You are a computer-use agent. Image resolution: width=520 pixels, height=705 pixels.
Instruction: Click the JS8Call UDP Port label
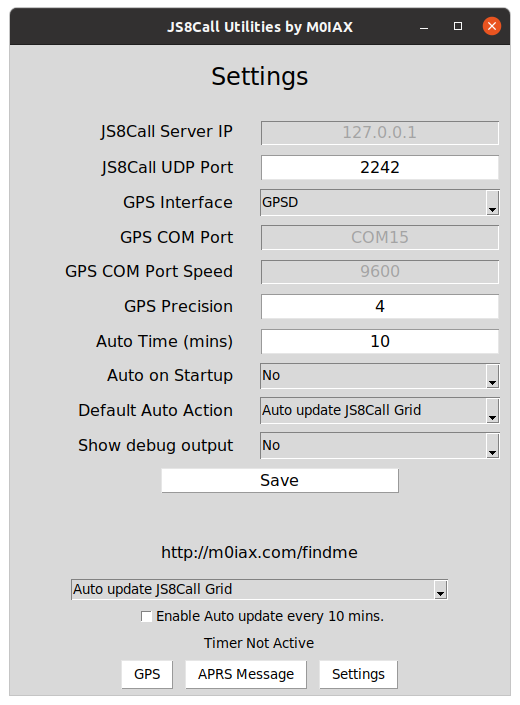point(167,168)
